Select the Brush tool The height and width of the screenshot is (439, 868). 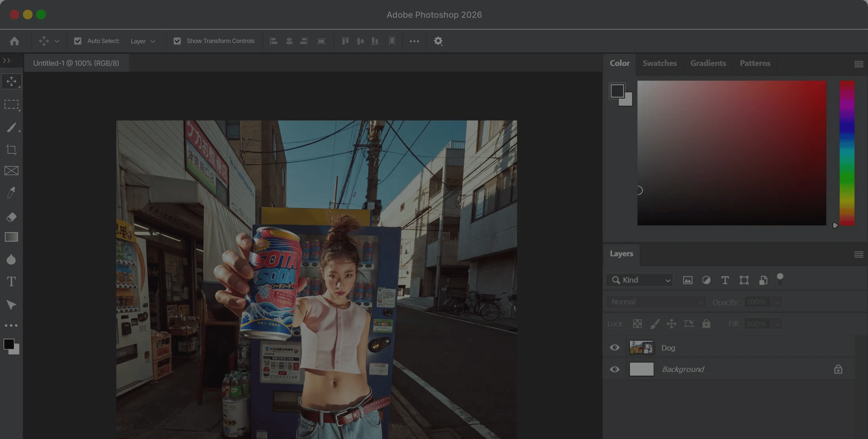11,127
